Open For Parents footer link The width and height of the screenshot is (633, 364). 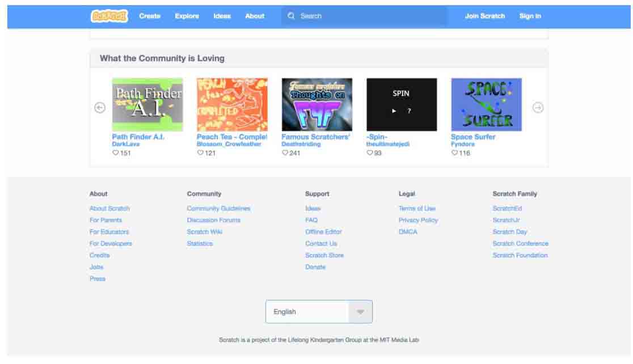click(106, 221)
